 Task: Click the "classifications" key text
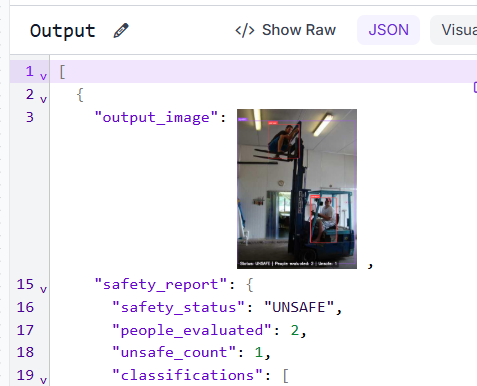[x=187, y=375]
